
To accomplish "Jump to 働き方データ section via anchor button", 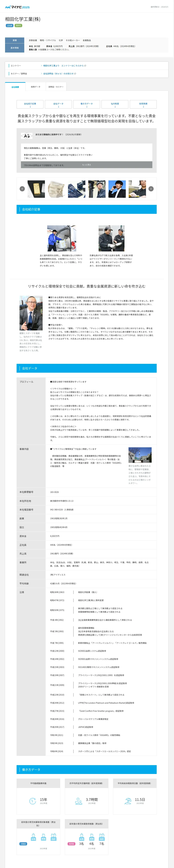I will [86, 104].
